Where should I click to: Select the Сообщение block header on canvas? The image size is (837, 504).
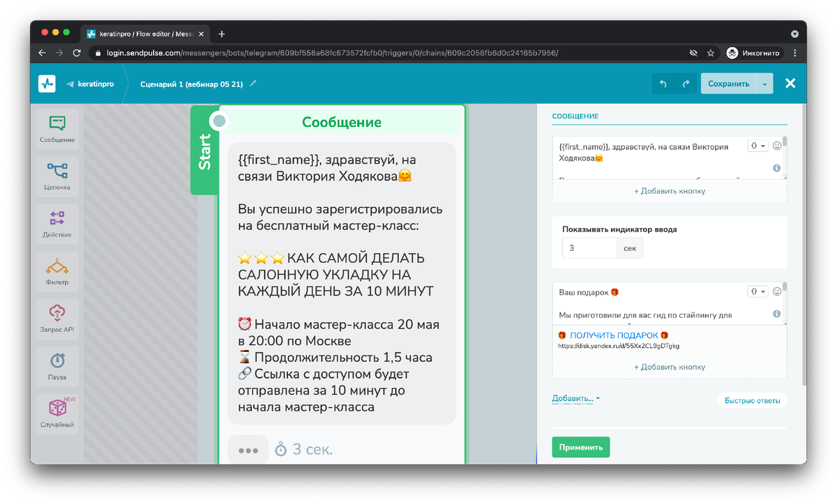pyautogui.click(x=342, y=122)
